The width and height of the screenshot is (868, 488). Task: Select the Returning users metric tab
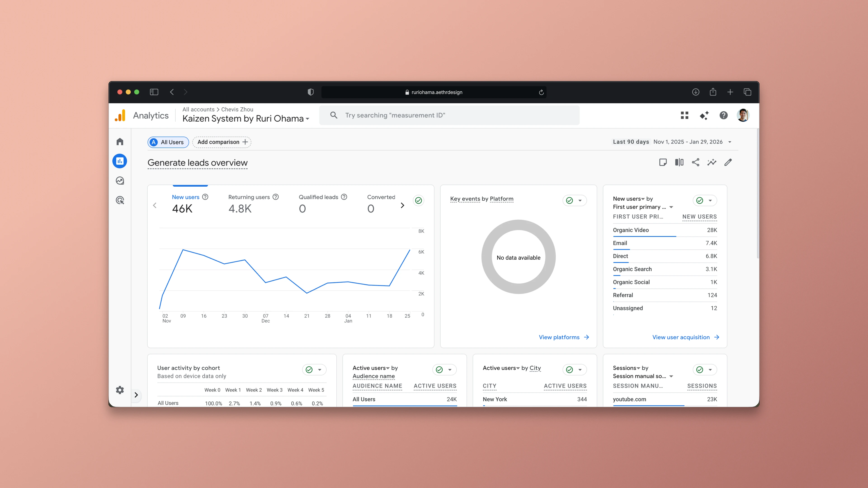(x=249, y=197)
